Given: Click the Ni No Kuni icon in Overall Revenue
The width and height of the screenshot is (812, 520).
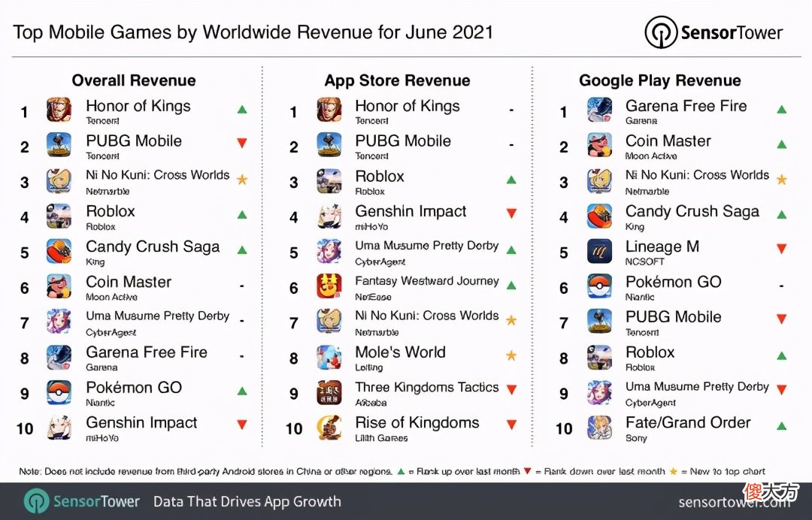Looking at the screenshot, I should [59, 180].
